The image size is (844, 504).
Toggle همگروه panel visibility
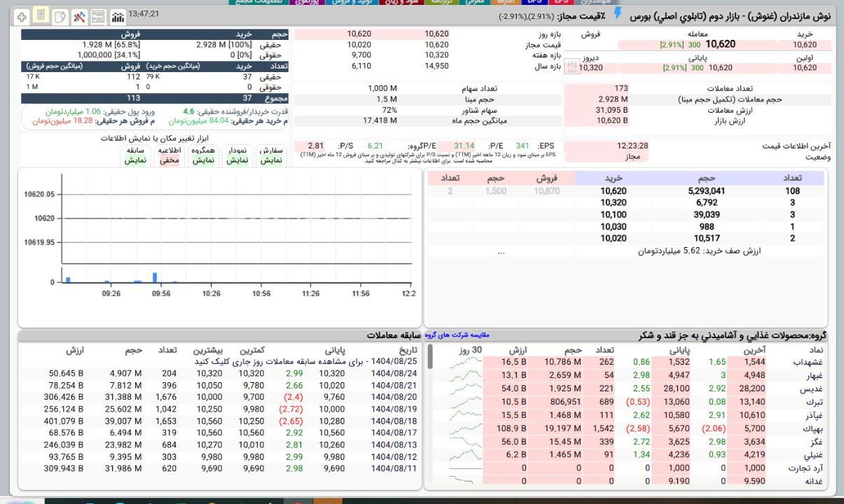203,155
